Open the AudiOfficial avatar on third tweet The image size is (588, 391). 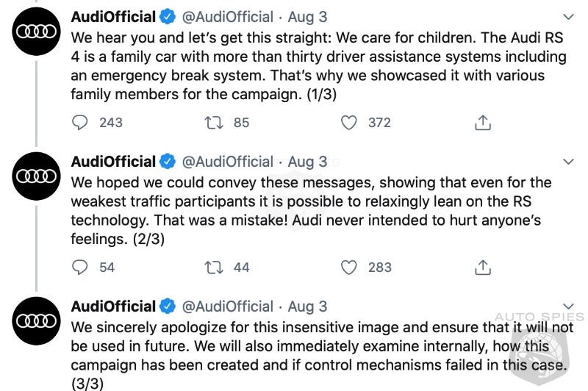36,321
